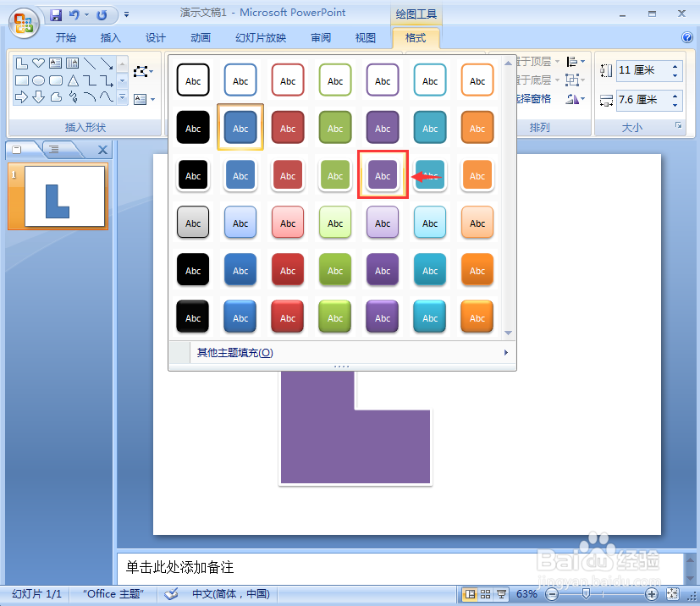Open the 幻灯片放映 tab

click(261, 38)
